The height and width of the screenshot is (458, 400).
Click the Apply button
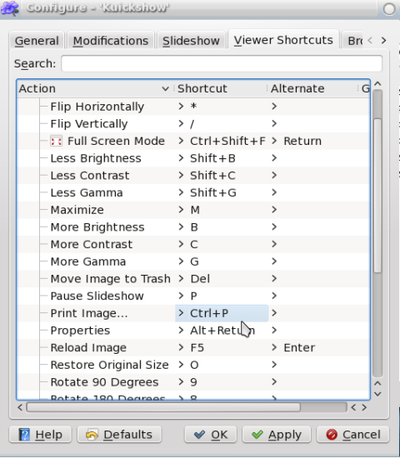point(277,435)
